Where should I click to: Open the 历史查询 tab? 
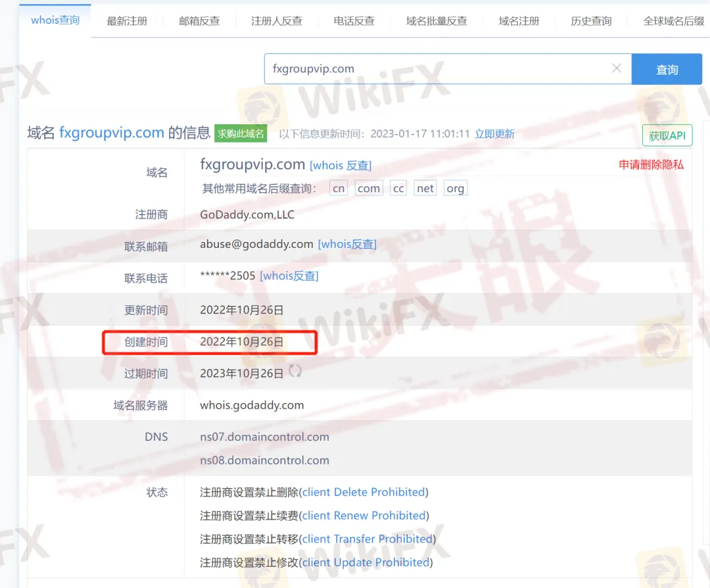pos(591,21)
